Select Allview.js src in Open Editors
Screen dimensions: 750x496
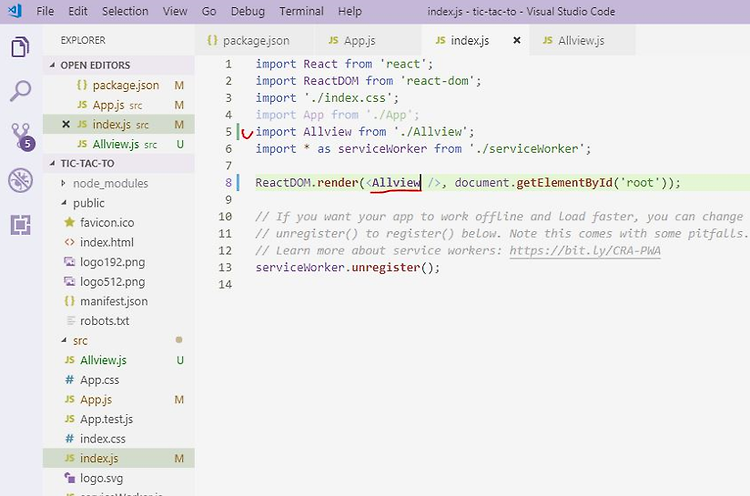click(x=119, y=144)
